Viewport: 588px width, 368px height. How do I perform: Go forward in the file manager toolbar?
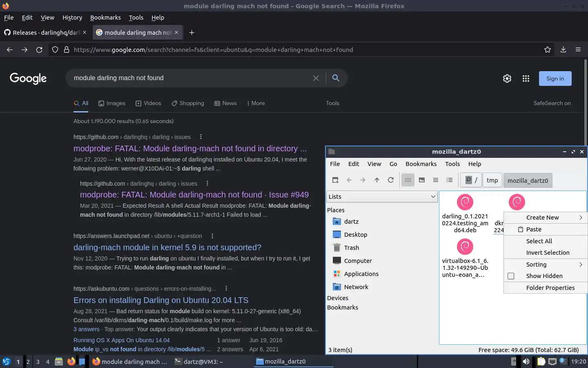363,180
